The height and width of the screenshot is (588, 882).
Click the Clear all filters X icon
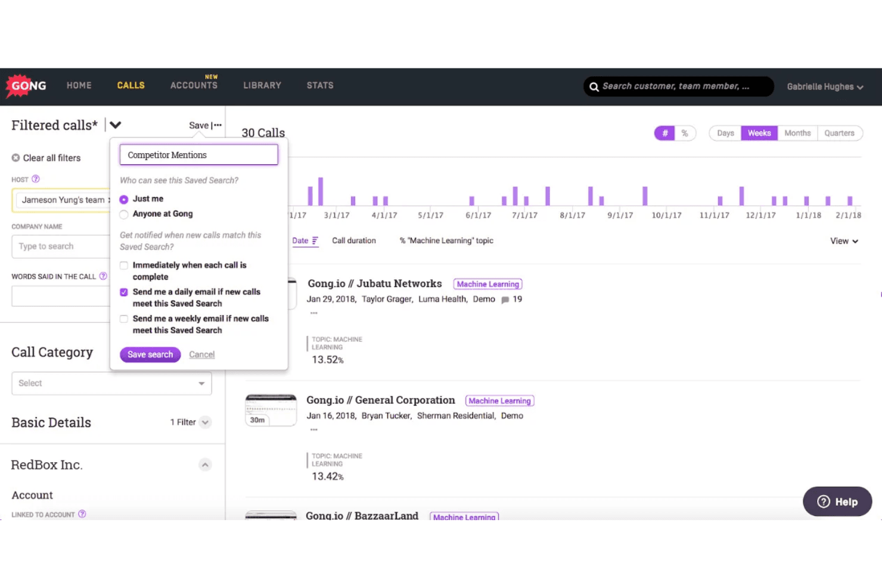click(15, 158)
